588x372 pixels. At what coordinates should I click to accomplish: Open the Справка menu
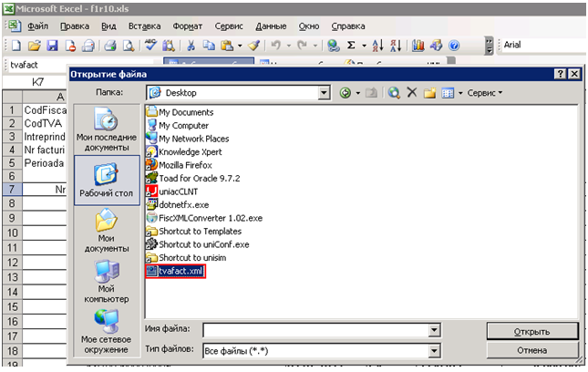pyautogui.click(x=348, y=26)
